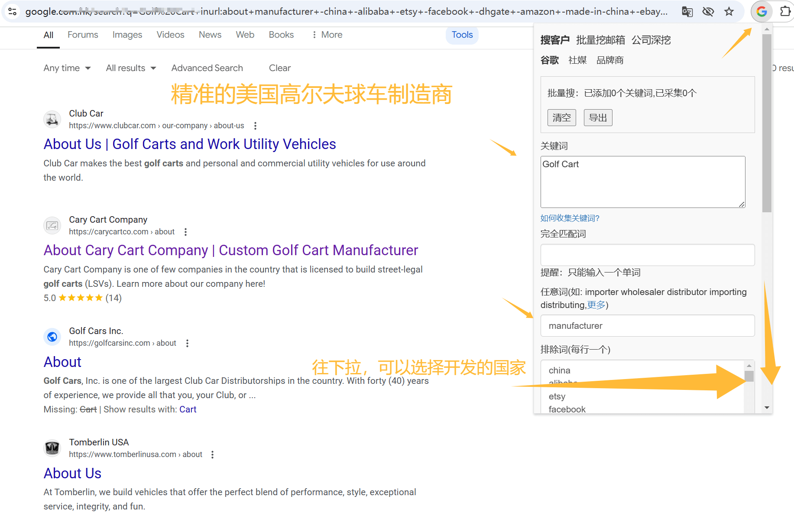Screen dimensions: 794x532
Task: Click the 清空 button
Action: (561, 117)
